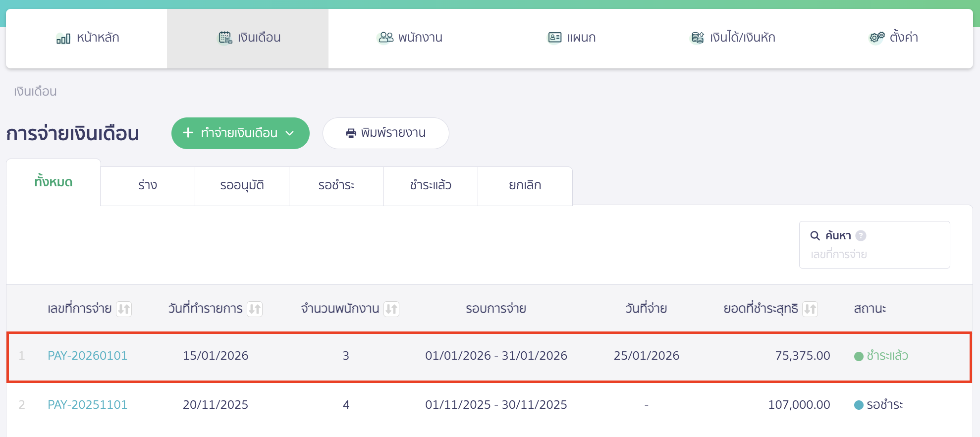Screen dimensions: 980x437
Task: Select the ยกเลิก tab
Action: (x=525, y=186)
